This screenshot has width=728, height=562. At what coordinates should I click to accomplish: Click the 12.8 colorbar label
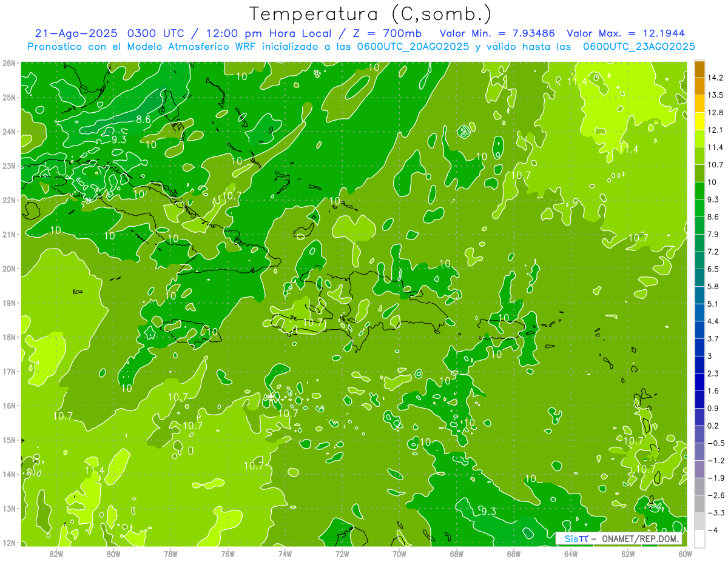click(715, 113)
